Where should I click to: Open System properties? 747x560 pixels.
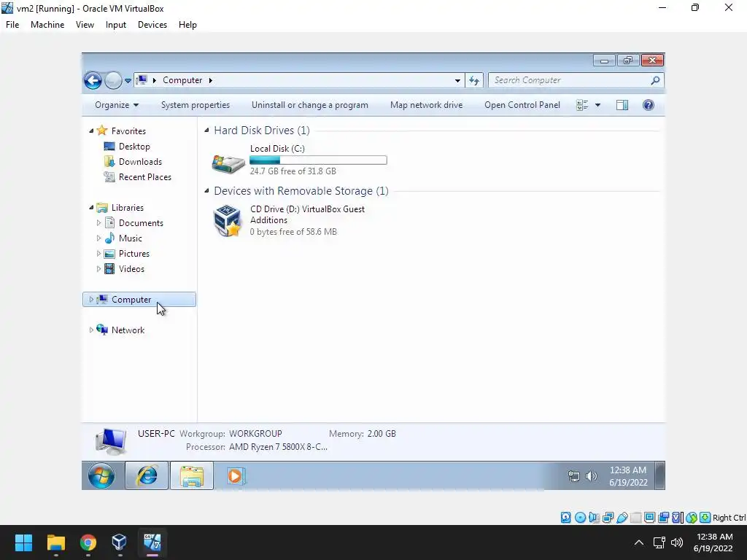pyautogui.click(x=196, y=105)
